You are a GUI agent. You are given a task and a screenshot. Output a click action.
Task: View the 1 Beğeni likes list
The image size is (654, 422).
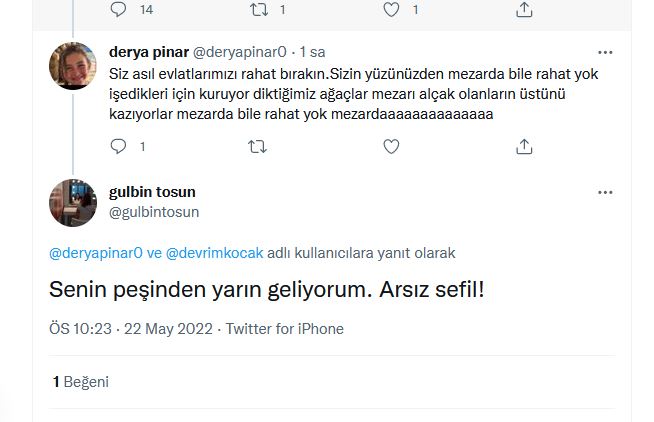point(80,381)
